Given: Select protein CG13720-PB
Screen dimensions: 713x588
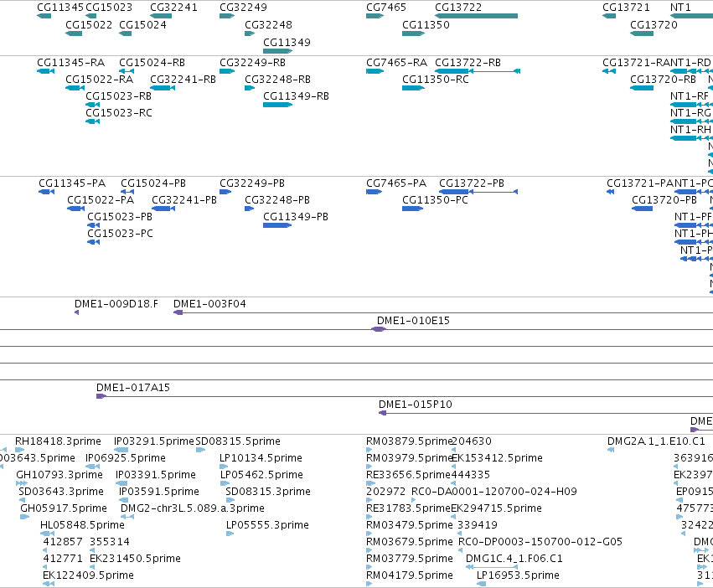Looking at the screenshot, I should (664, 199).
